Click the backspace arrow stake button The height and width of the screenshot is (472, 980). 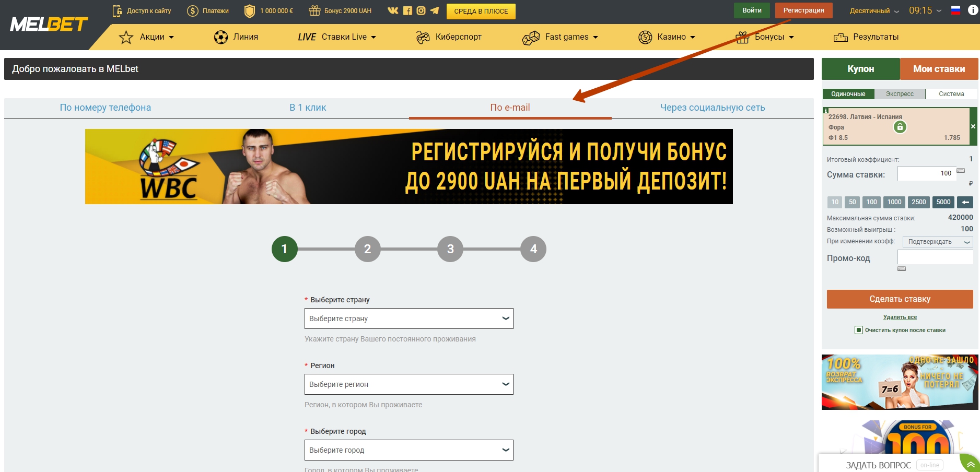[965, 202]
